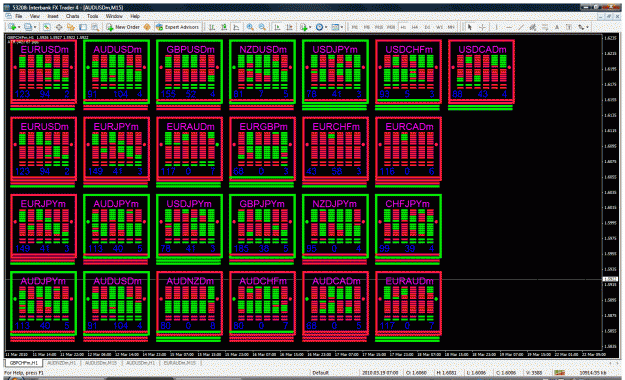Open the Tools menu
Viewport: 625px width, 380px height.
(x=92, y=16)
